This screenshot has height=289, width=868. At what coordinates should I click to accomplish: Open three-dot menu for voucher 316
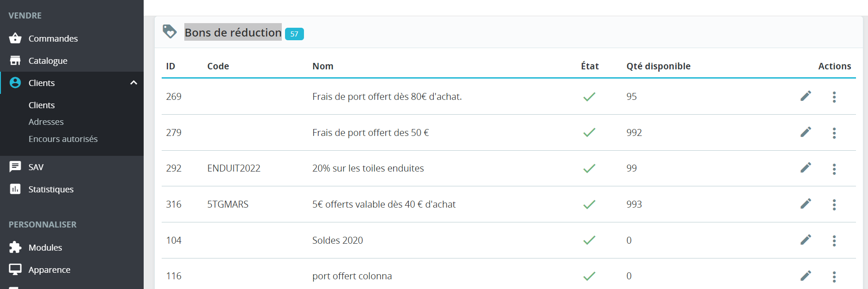click(834, 204)
